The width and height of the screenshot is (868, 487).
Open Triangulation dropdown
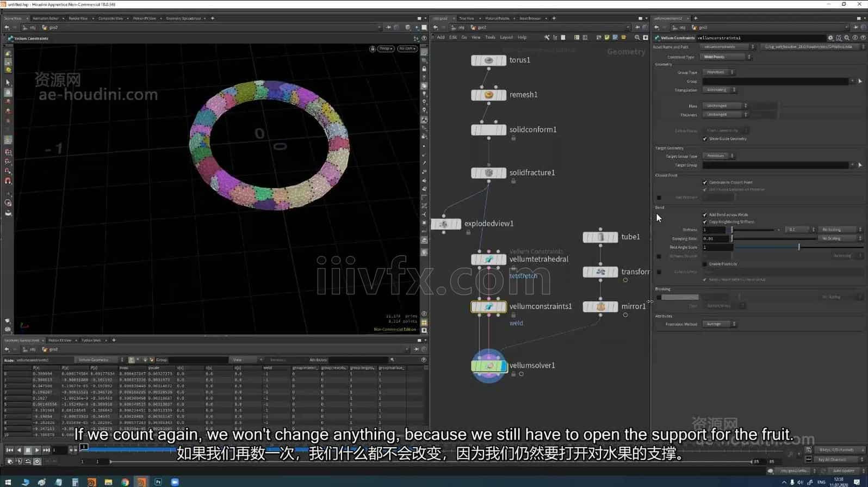[720, 90]
